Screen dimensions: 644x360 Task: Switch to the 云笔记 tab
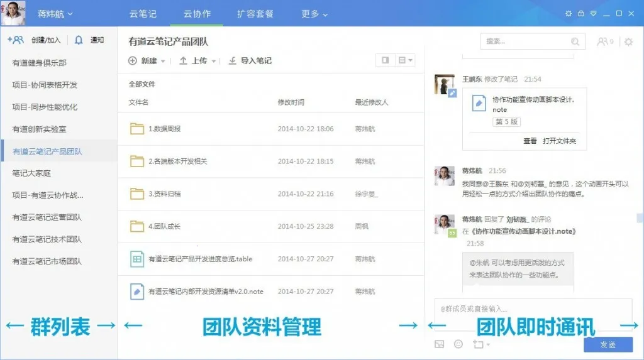[x=143, y=13]
